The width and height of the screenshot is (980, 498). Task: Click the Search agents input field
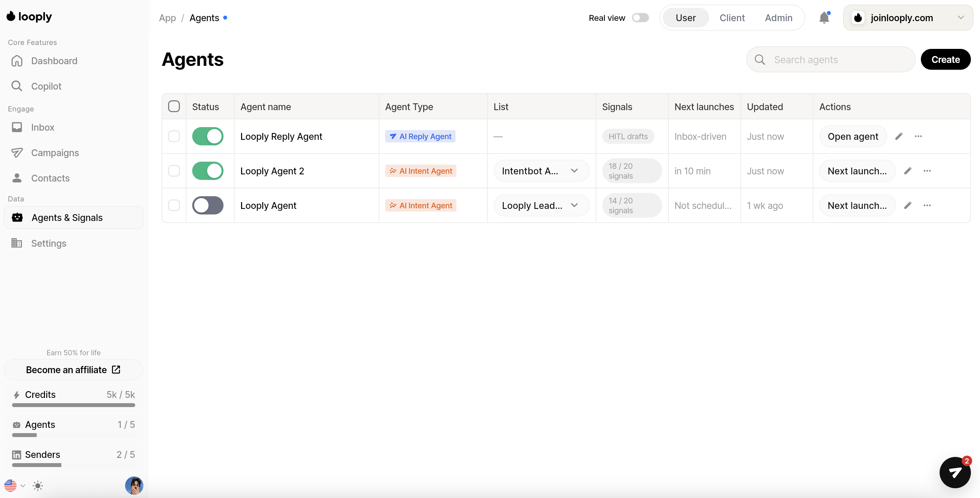point(830,59)
